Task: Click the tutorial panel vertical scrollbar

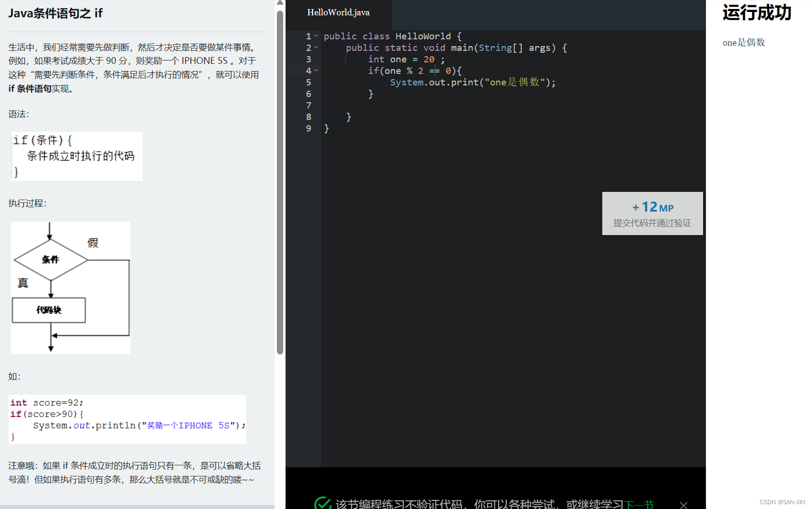Action: click(280, 182)
